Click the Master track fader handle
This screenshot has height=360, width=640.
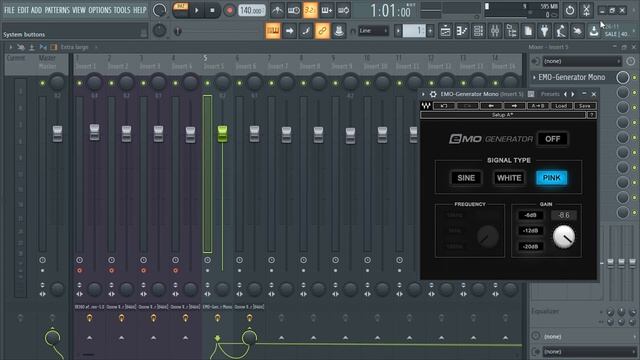click(57, 134)
